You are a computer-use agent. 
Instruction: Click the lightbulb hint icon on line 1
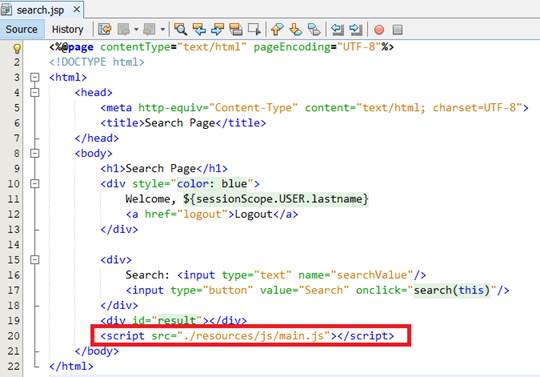pos(17,48)
